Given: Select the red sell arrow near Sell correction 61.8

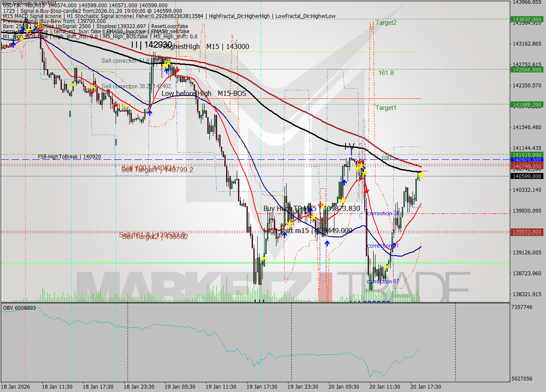Looking at the screenshot, I should [177, 70].
